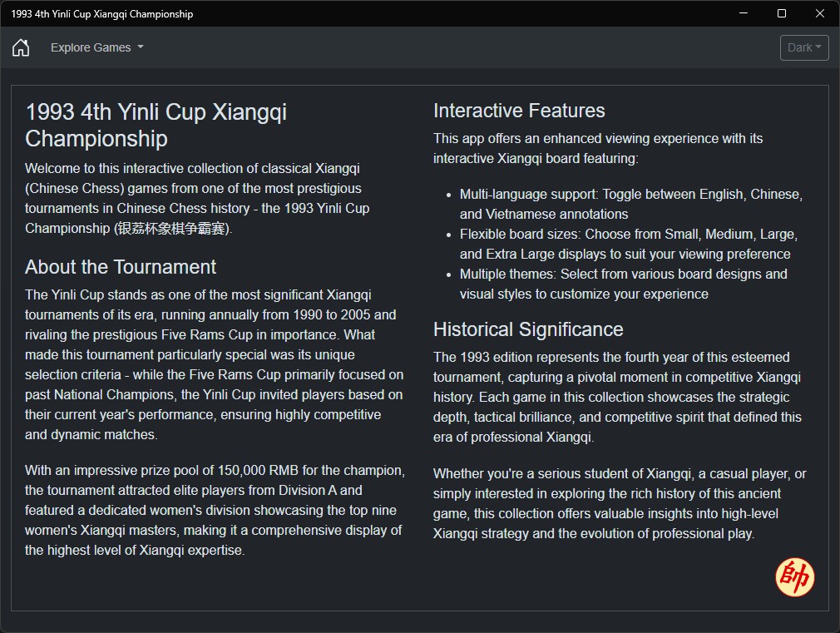Click the Historical Significance heading
The height and width of the screenshot is (633, 840).
pyautogui.click(x=528, y=329)
